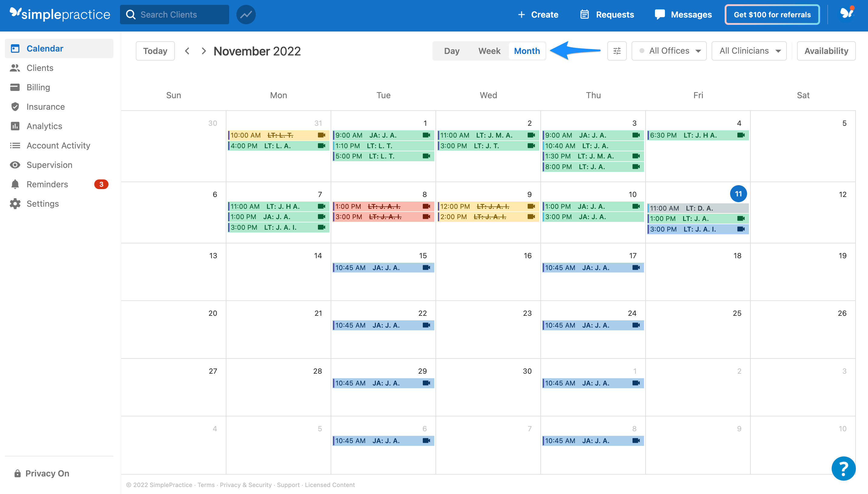Click the analytics trend icon in the top bar
Viewport: 868px width, 494px height.
click(x=246, y=15)
